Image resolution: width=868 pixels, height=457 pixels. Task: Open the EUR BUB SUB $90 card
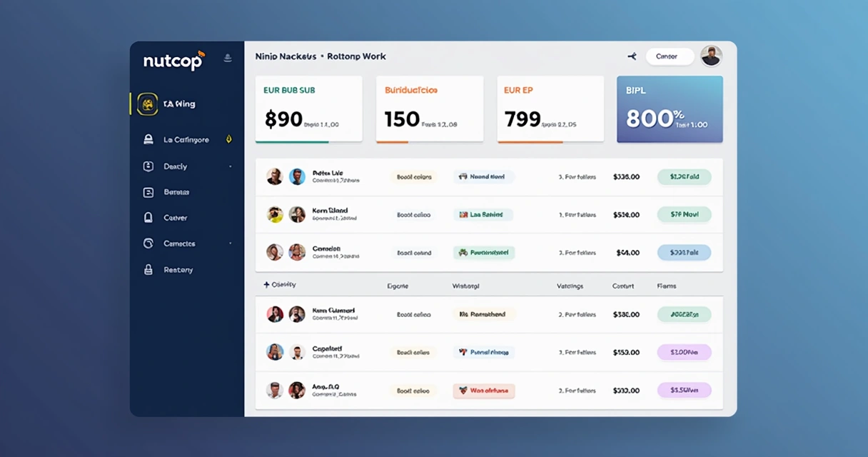click(308, 109)
